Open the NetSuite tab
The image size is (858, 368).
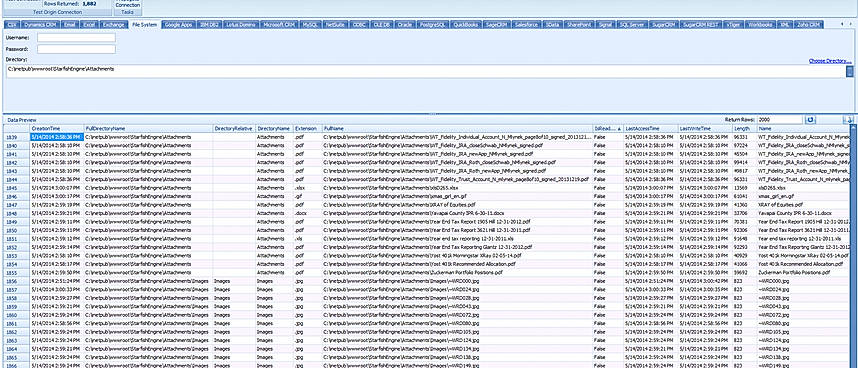tap(336, 25)
